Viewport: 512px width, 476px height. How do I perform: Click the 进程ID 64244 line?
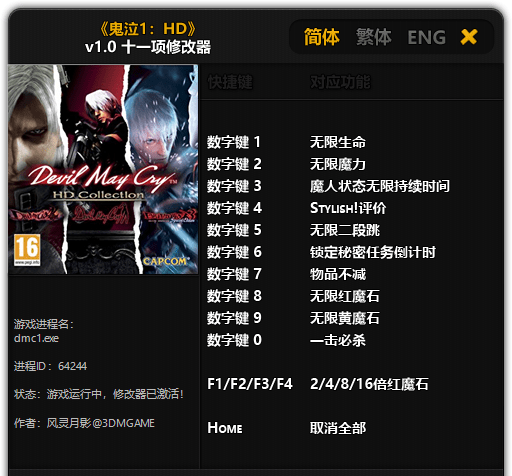pos(50,366)
